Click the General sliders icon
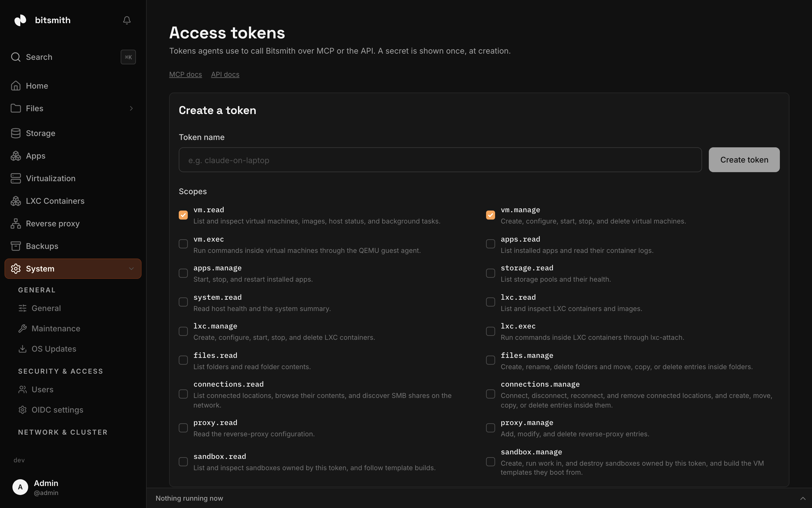Viewport: 812px width, 508px height. 23,308
